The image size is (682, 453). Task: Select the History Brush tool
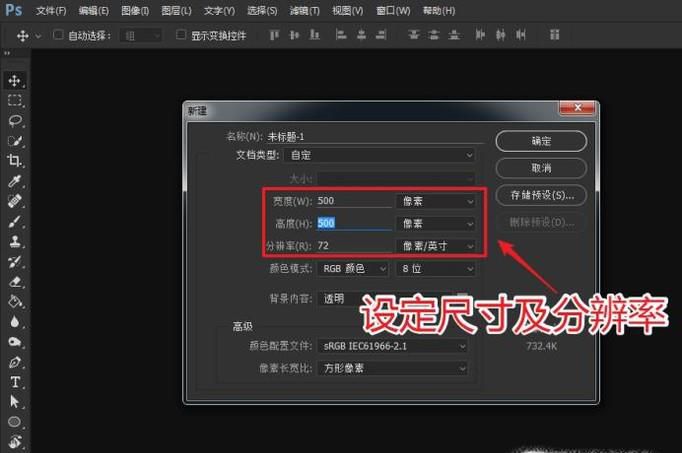point(15,261)
